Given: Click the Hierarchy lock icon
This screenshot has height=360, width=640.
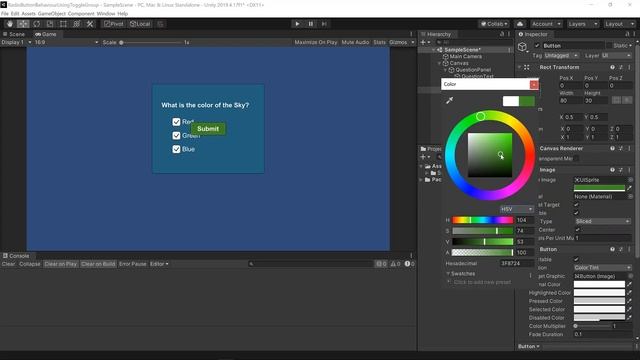Looking at the screenshot, I should pyautogui.click(x=502, y=34).
